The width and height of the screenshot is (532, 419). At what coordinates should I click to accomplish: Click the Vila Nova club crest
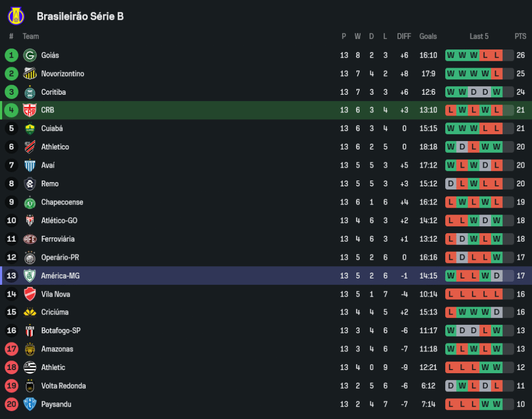click(30, 294)
